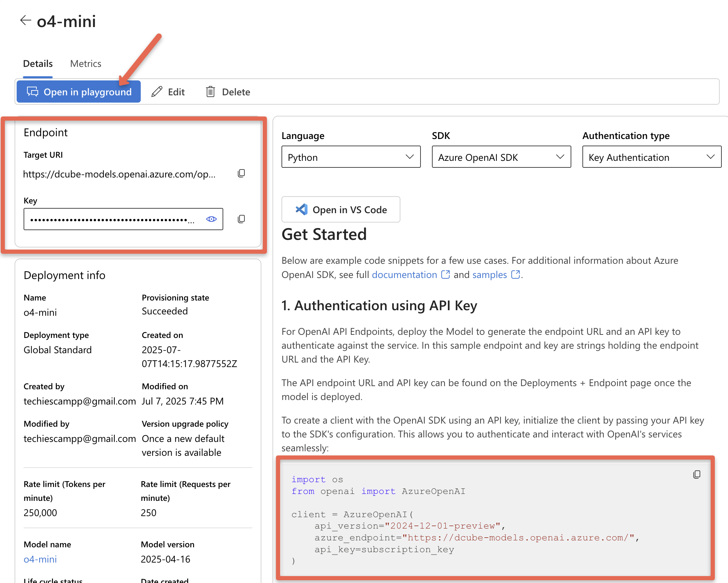
Task: Select the Details tab
Action: (x=38, y=64)
